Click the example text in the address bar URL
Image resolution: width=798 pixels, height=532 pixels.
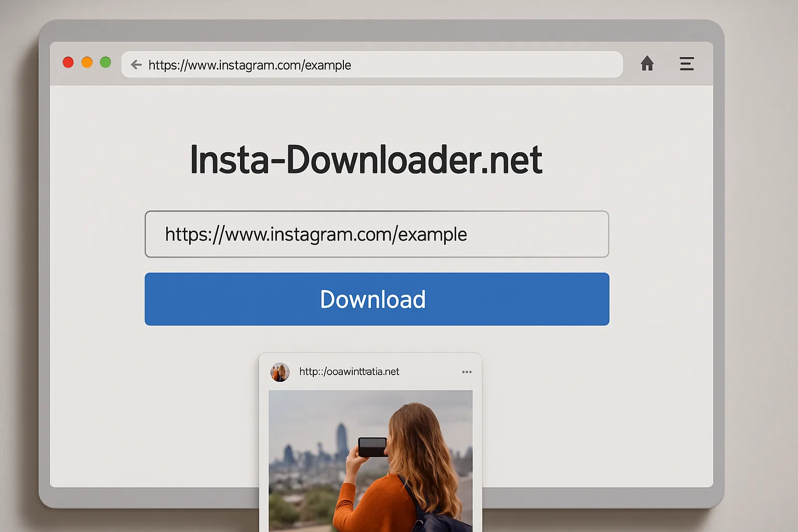(x=328, y=65)
